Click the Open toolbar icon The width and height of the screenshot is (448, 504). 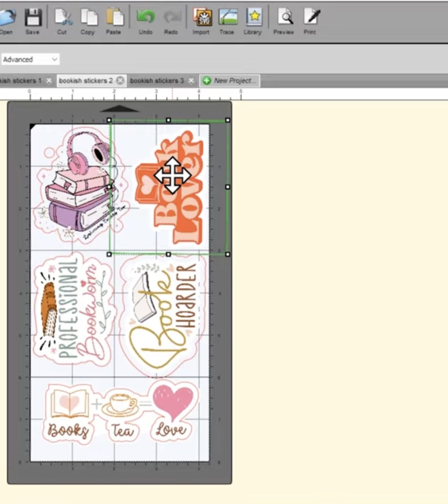(7, 22)
